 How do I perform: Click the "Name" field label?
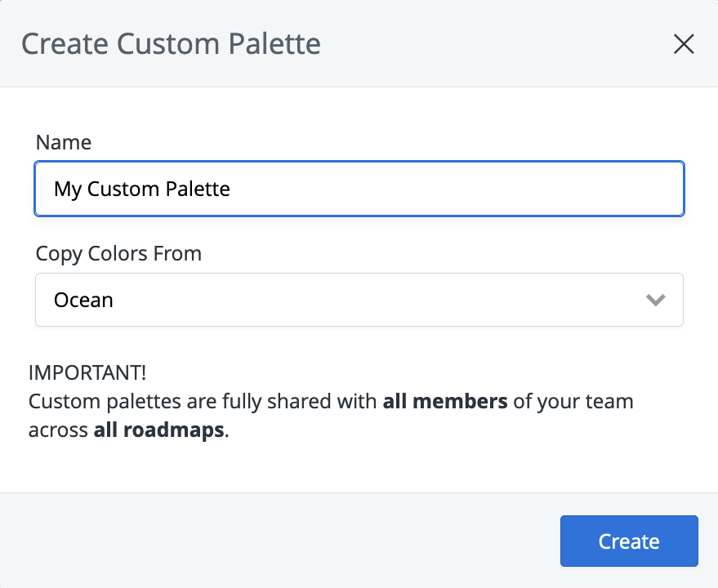coord(64,142)
